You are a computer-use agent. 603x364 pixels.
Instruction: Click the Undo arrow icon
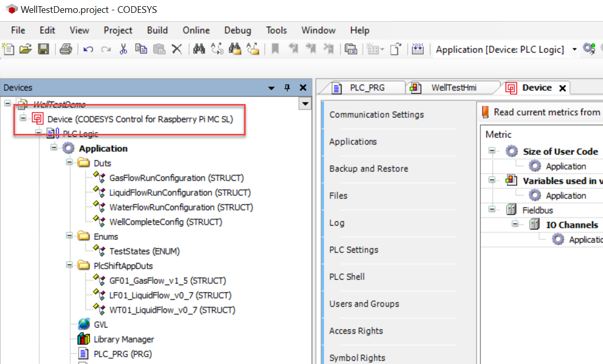click(88, 49)
